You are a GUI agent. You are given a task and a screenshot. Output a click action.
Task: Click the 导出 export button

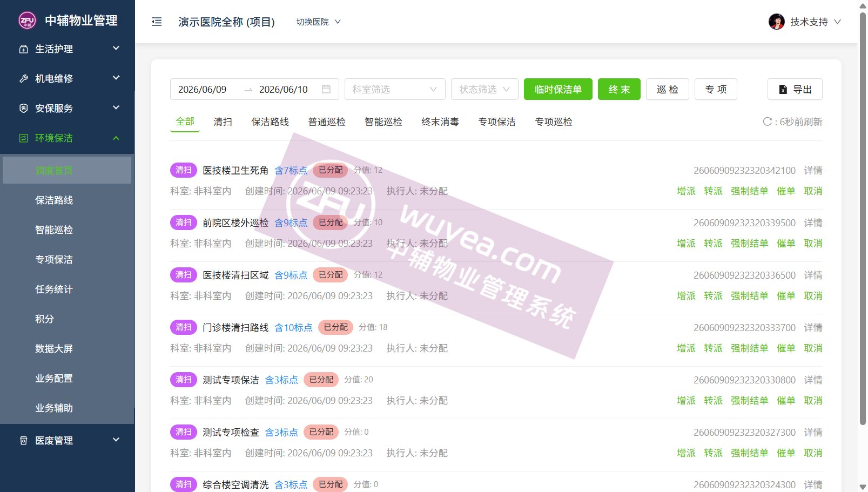pos(795,89)
